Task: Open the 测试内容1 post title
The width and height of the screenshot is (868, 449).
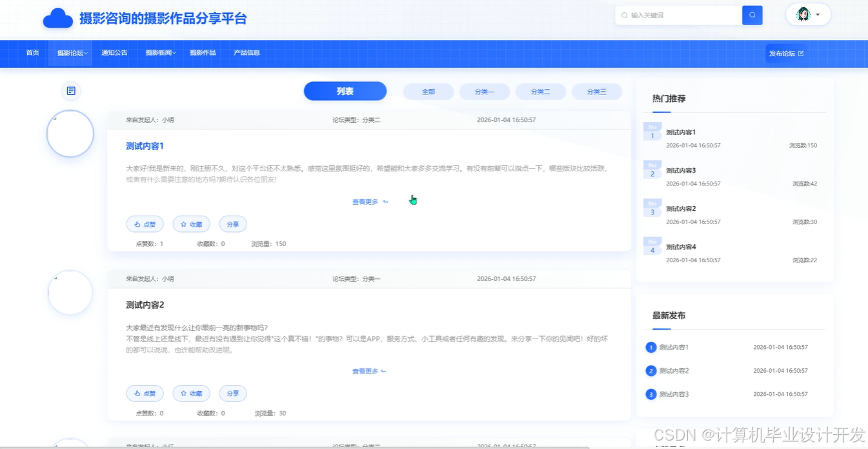Action: (145, 146)
